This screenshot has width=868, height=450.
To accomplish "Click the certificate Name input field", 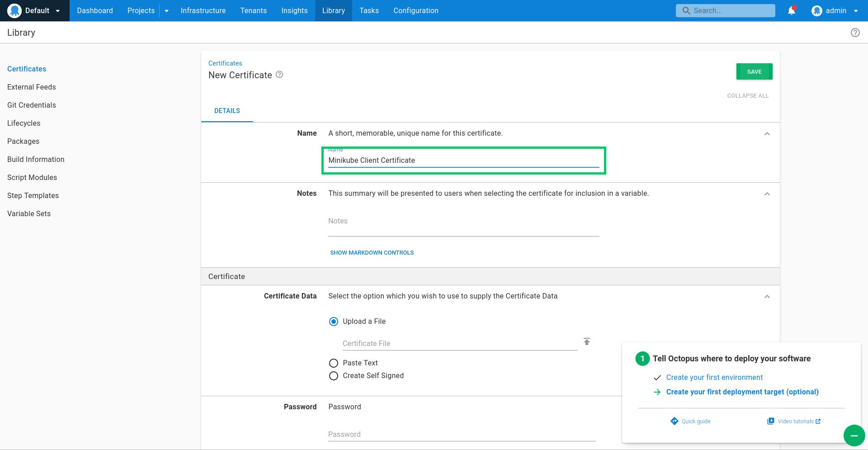I will 463,161.
